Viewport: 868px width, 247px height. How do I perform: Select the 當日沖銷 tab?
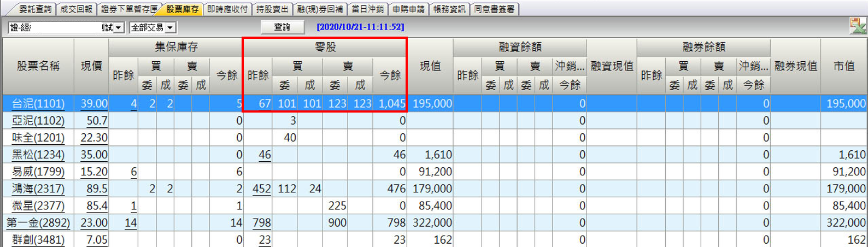(x=368, y=9)
